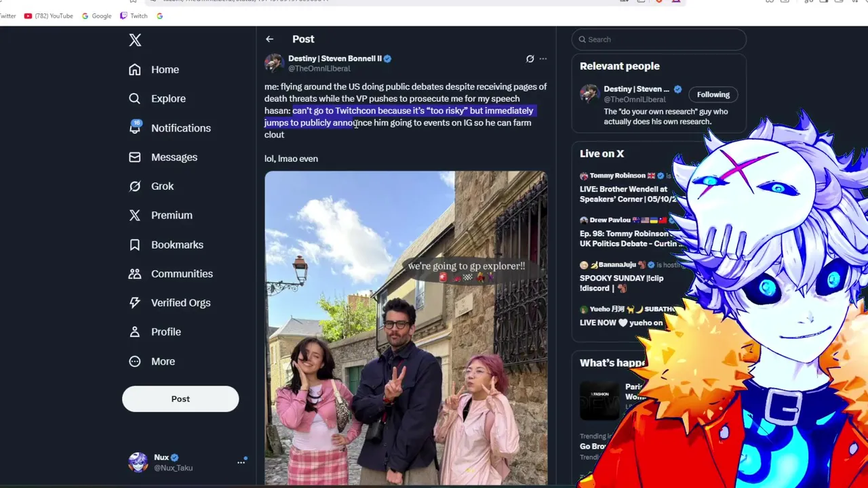Screen dimensions: 868x488
Task: Open Yueho LIVE NOW broadcast entry
Action: pos(628,316)
